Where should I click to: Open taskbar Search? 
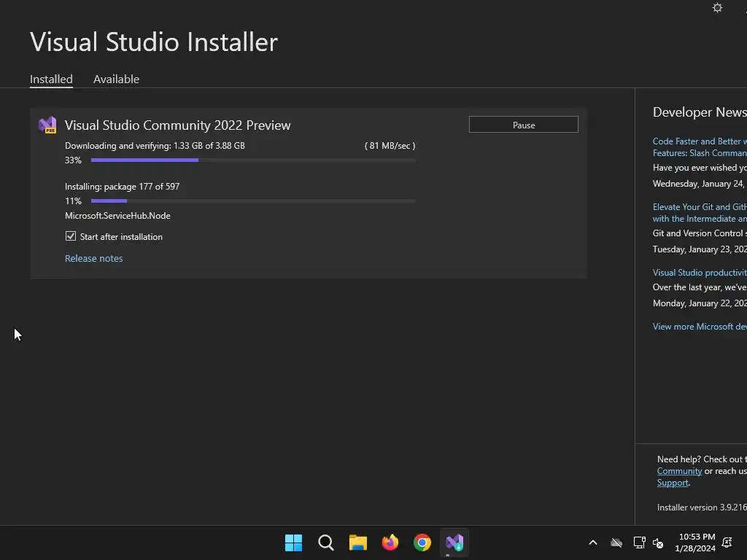tap(326, 542)
